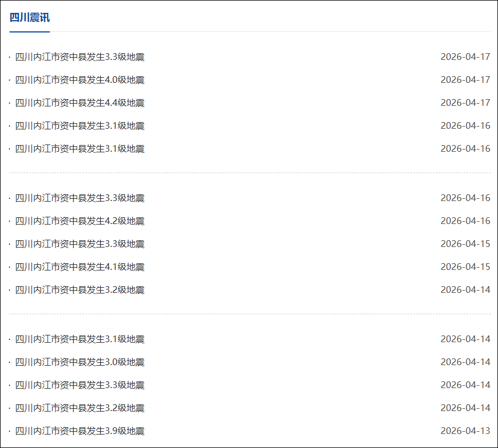
Task: Open the 资中县 4.0级地震 article
Action: (80, 80)
